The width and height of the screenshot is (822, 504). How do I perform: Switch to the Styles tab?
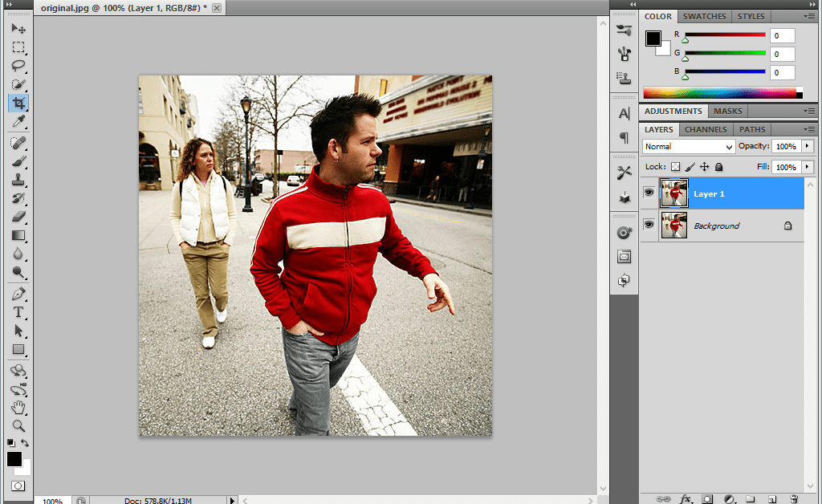751,17
